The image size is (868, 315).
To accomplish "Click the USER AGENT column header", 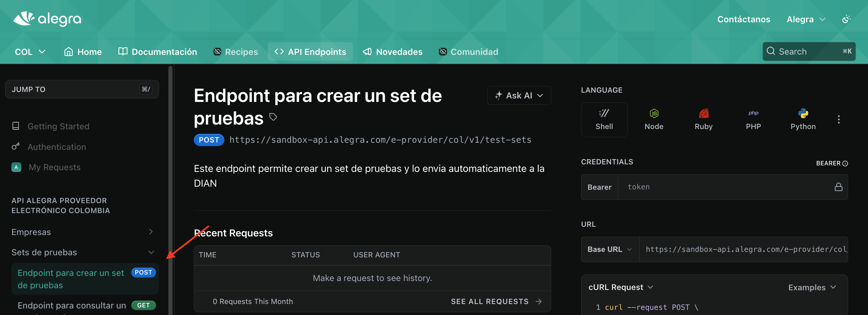I will [377, 255].
